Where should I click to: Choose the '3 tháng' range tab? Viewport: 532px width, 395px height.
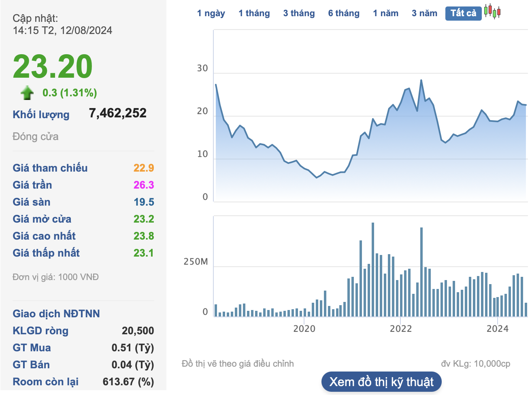coord(299,13)
